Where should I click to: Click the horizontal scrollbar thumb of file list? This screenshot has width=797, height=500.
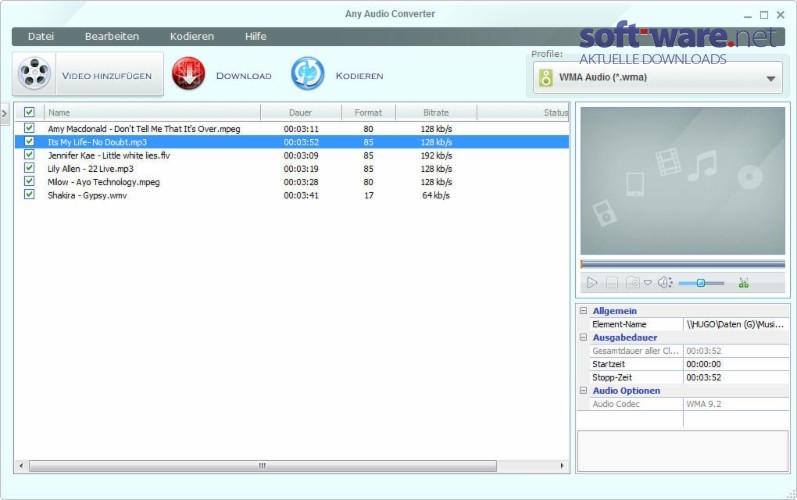(263, 465)
